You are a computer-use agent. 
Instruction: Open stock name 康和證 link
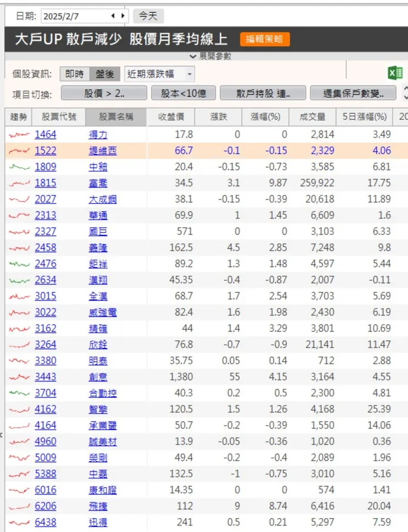coord(103,490)
